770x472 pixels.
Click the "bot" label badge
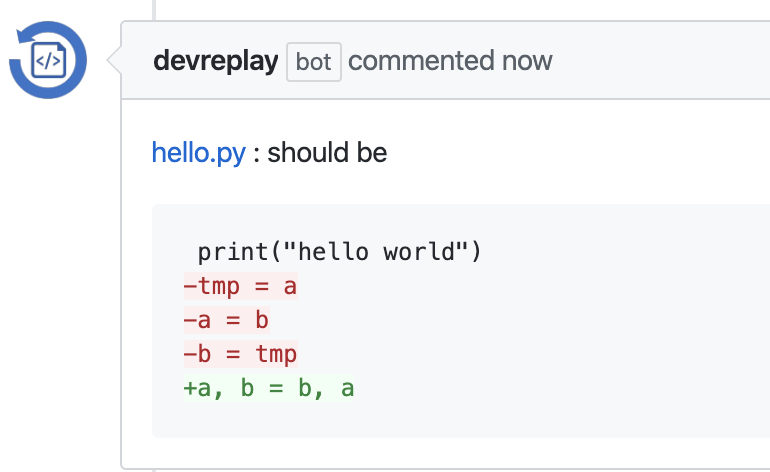pos(313,61)
